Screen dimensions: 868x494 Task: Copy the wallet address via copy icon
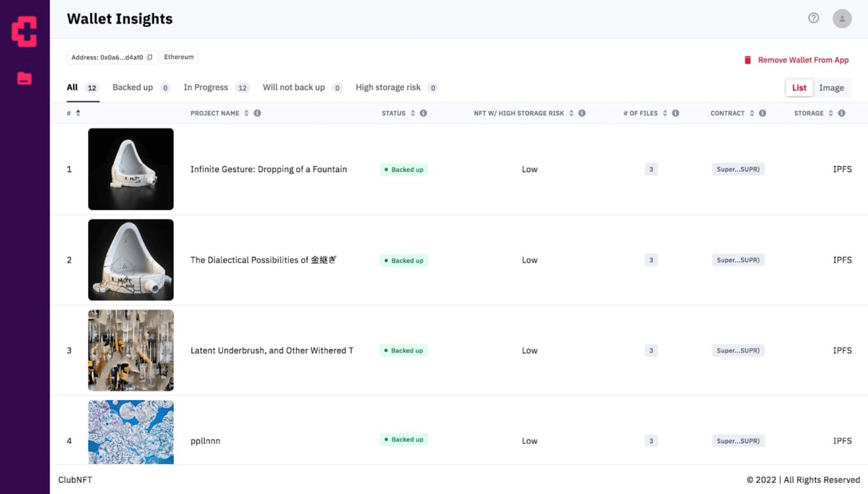[x=150, y=57]
